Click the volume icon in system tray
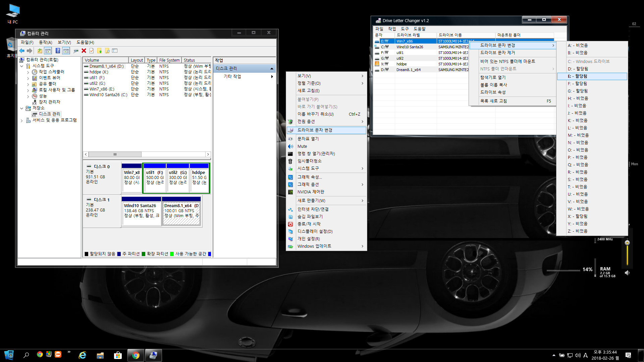This screenshot has height=362, width=644. click(578, 355)
